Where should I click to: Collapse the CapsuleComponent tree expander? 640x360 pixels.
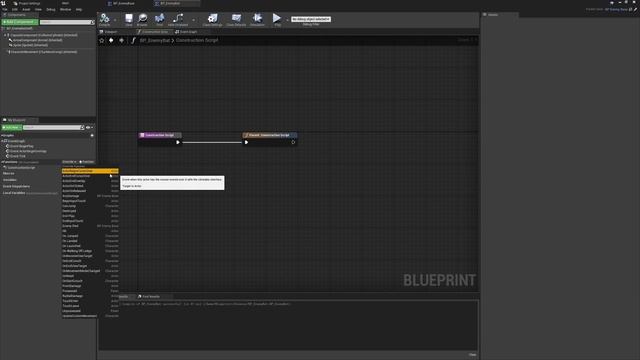(5, 35)
